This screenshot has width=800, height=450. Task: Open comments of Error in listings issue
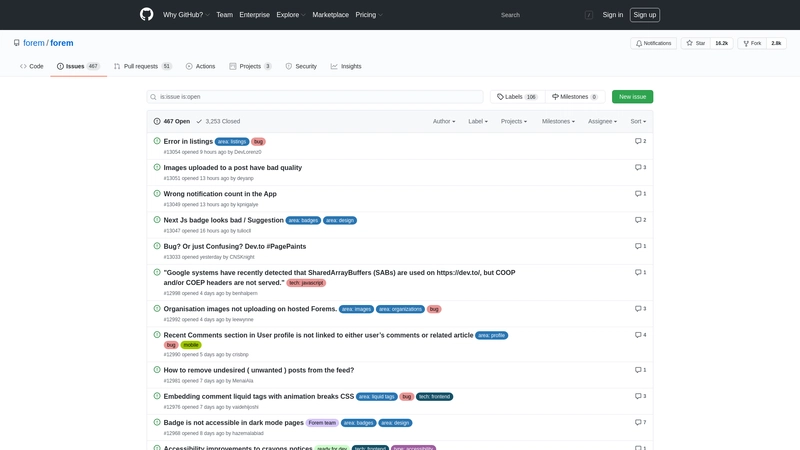pos(640,141)
